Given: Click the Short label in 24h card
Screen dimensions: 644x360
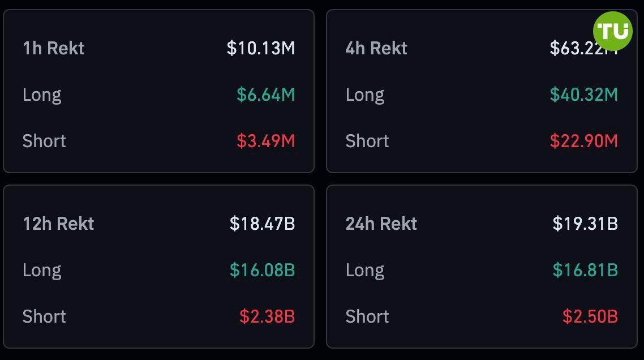Looking at the screenshot, I should pyautogui.click(x=367, y=316).
